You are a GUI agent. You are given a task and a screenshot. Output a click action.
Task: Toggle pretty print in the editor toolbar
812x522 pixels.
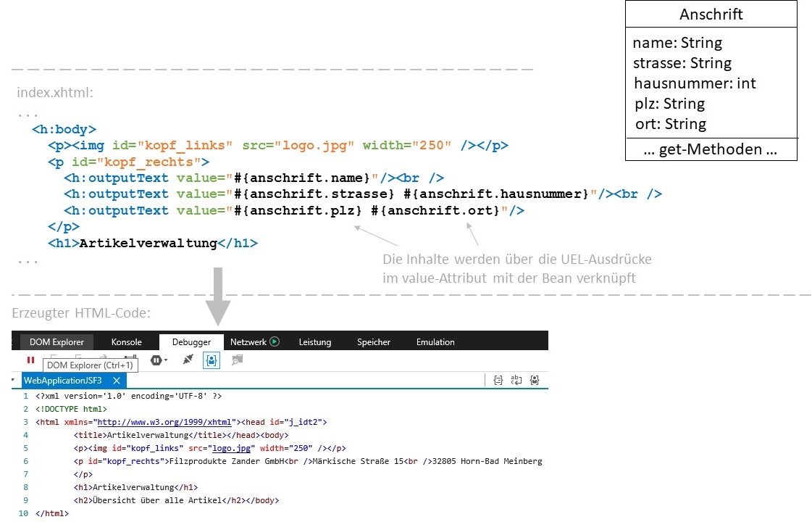click(498, 380)
